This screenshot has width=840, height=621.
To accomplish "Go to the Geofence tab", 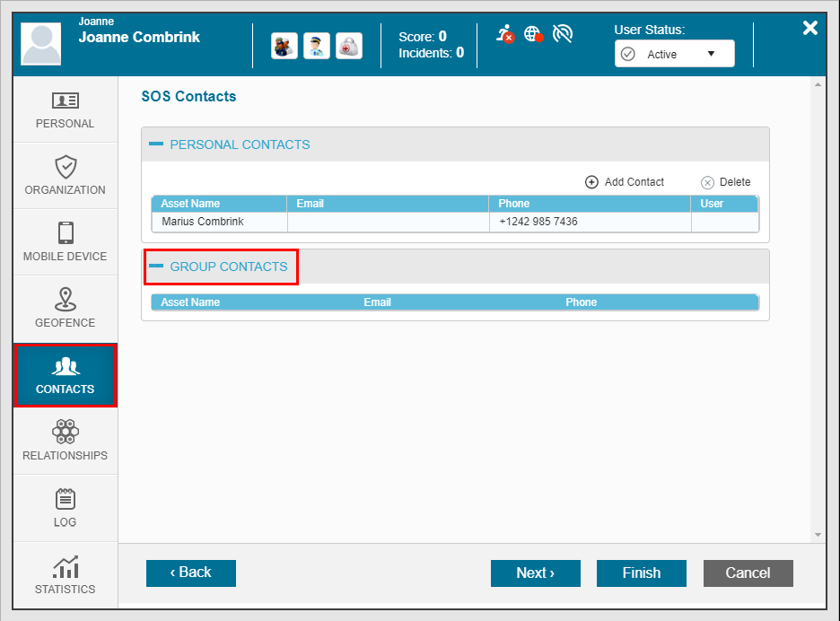I will click(65, 309).
